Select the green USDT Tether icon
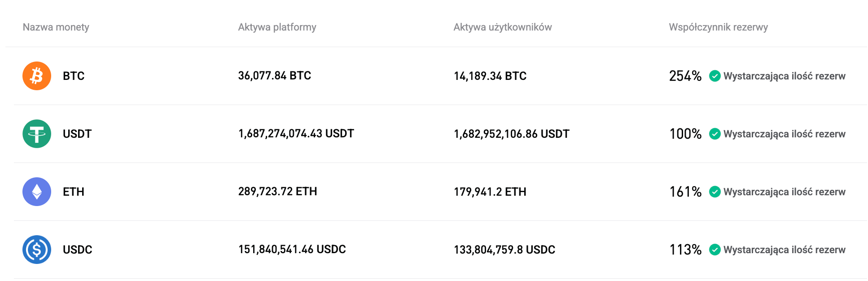This screenshot has height=281, width=868. [x=36, y=134]
